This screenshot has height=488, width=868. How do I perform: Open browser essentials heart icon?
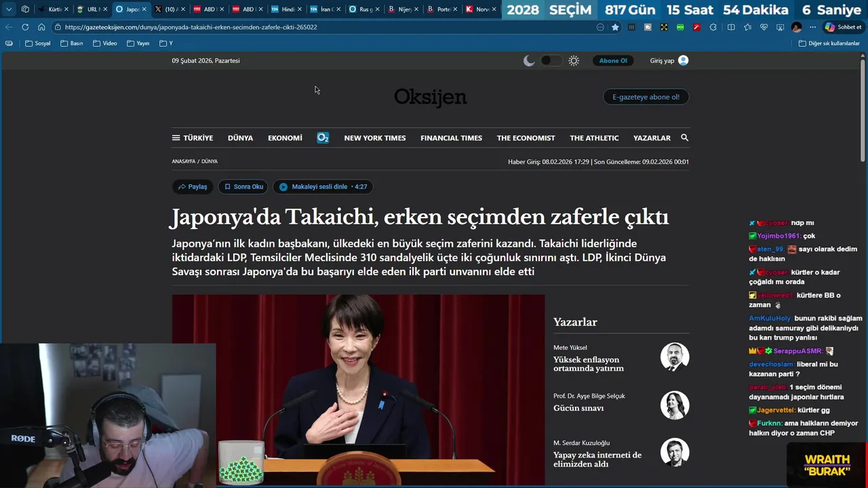764,27
